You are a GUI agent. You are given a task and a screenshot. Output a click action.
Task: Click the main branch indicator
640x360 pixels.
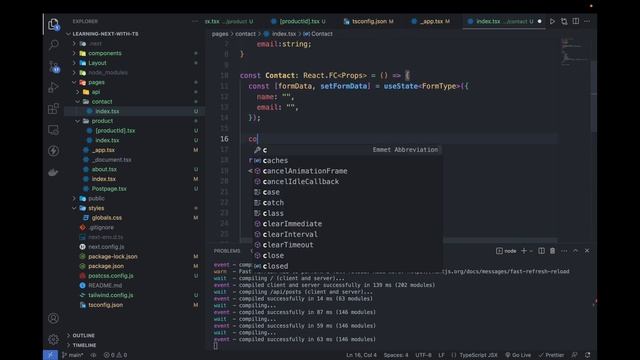[x=73, y=355]
